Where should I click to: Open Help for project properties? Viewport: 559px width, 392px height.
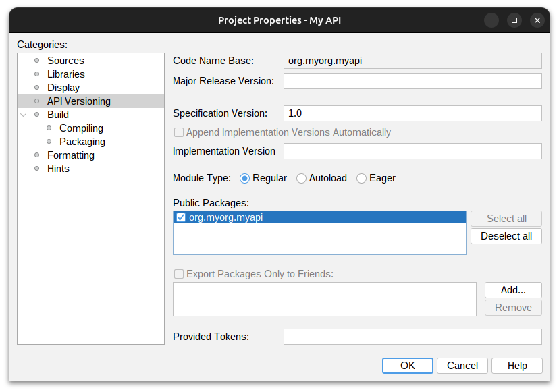pos(516,366)
